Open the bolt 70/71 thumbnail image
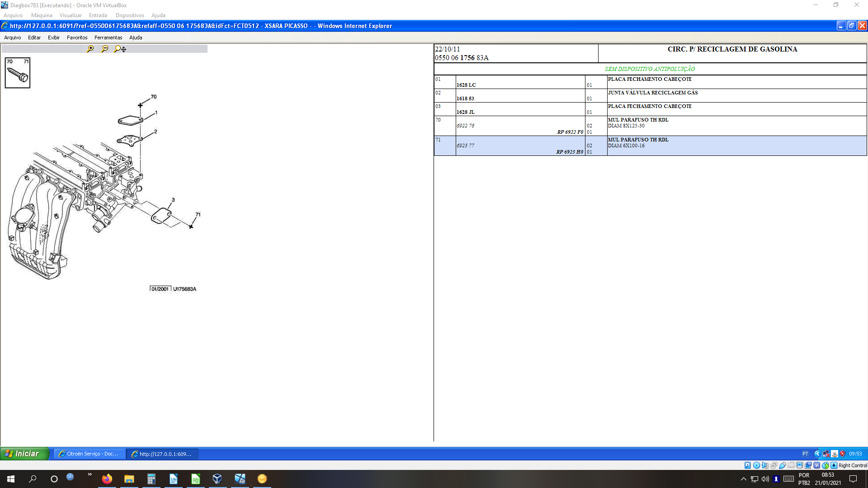868x488 pixels. click(18, 73)
